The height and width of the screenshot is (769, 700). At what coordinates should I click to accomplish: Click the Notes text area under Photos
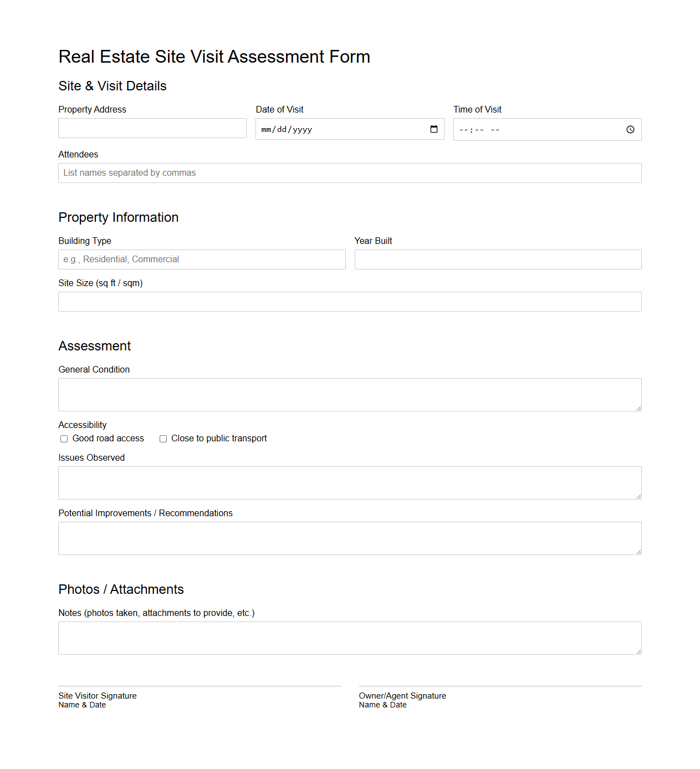tap(350, 638)
